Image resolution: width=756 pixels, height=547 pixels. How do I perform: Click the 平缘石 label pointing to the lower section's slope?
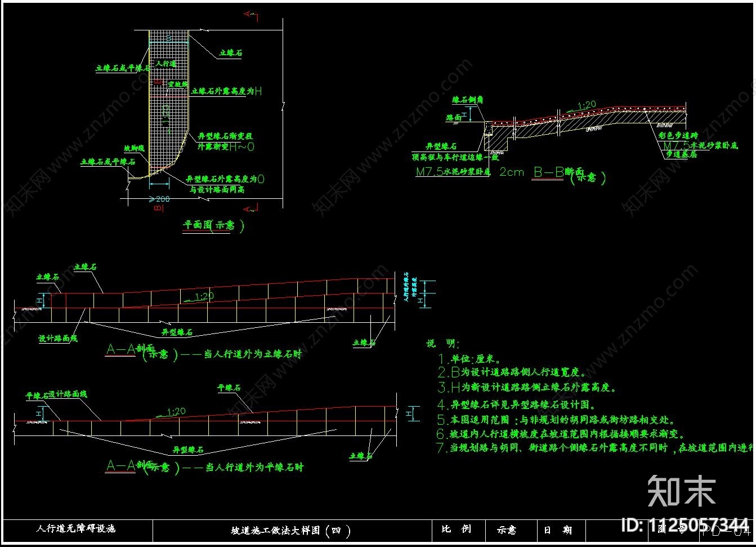pyautogui.click(x=229, y=388)
